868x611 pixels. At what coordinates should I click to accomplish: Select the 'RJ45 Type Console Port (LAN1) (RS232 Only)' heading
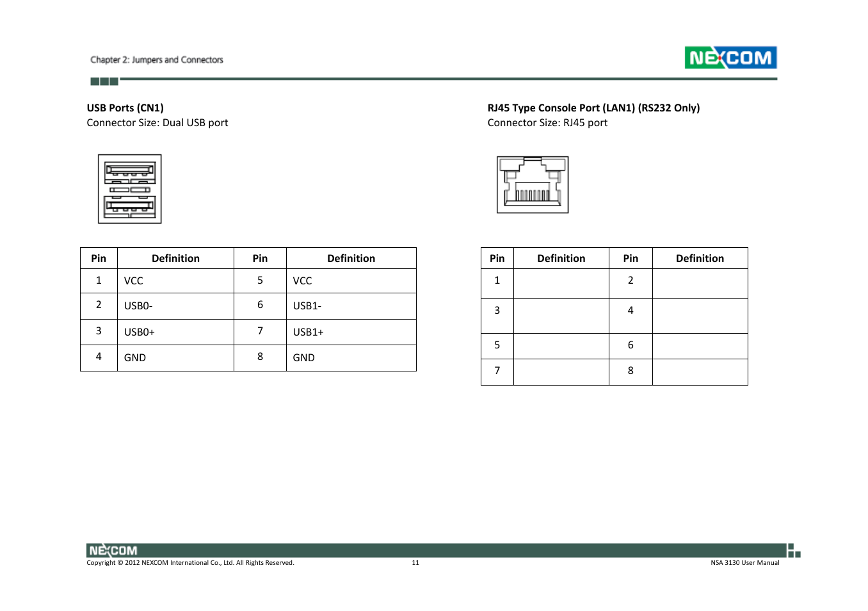(x=593, y=108)
